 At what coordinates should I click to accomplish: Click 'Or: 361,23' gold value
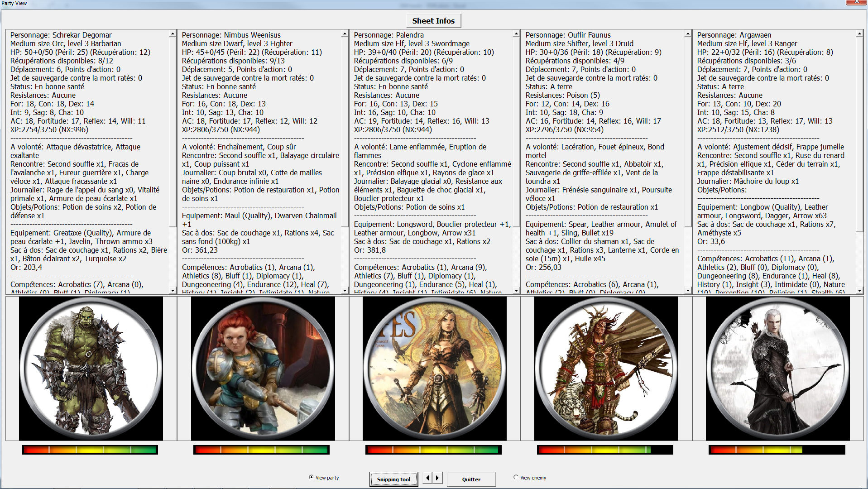pyautogui.click(x=200, y=250)
